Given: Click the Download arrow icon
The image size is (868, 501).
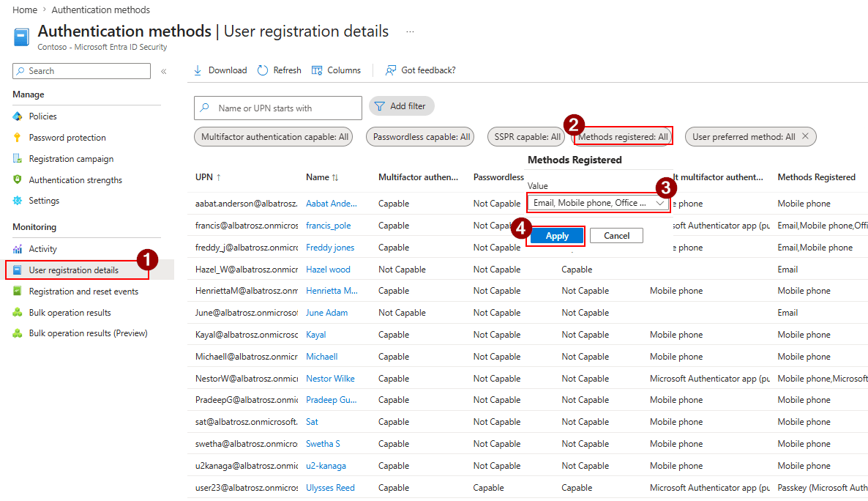Looking at the screenshot, I should 198,70.
